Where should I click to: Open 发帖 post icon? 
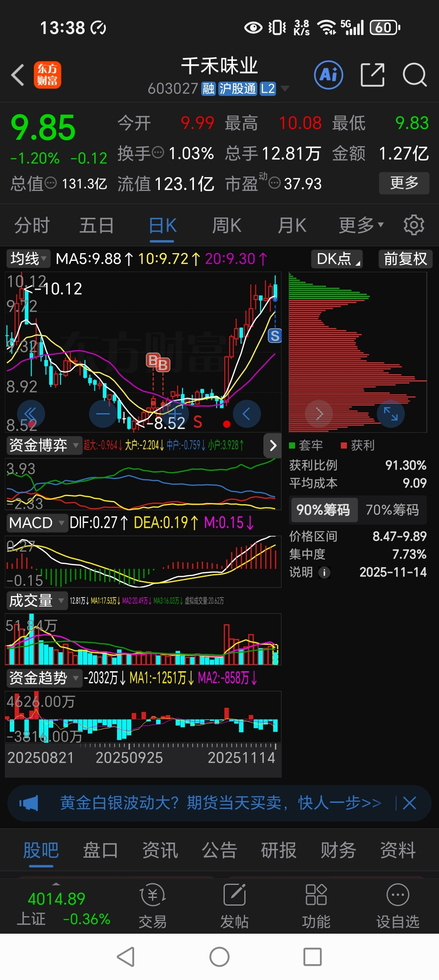pyautogui.click(x=235, y=906)
